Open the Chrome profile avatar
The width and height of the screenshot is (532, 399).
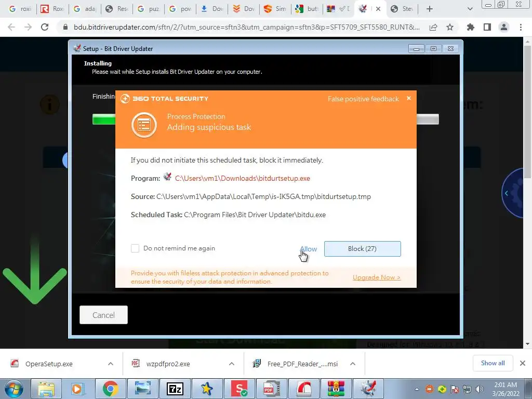504,27
